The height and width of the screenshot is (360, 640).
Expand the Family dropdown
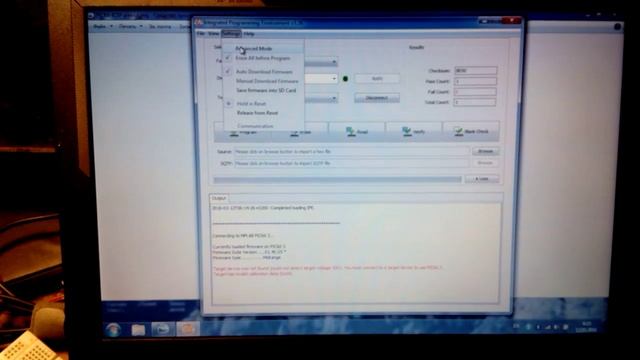coord(334,62)
